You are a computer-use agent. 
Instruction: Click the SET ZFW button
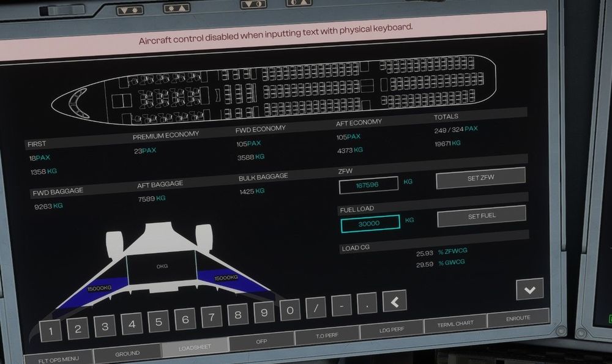(x=480, y=178)
